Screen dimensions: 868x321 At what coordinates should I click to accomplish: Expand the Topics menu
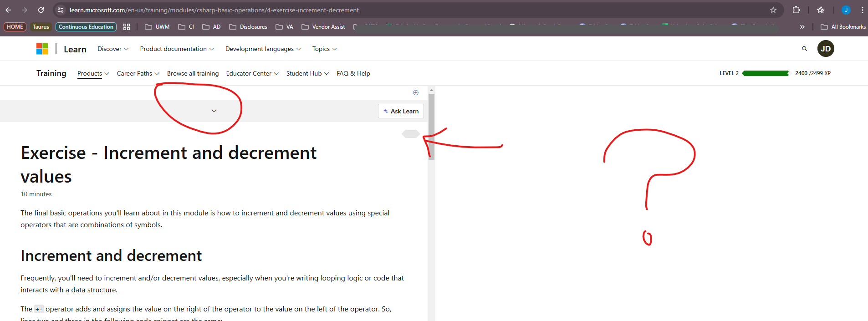pos(324,49)
